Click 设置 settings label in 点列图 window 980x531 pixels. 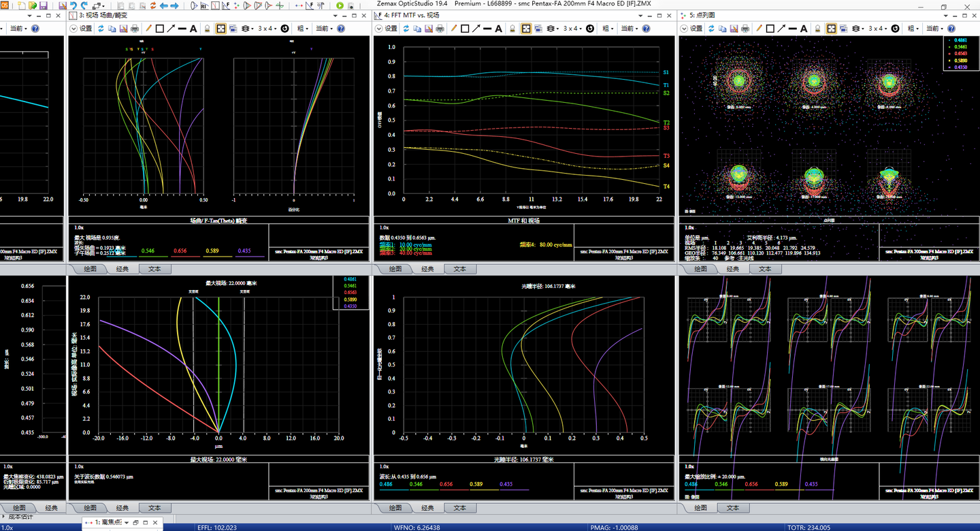(696, 29)
